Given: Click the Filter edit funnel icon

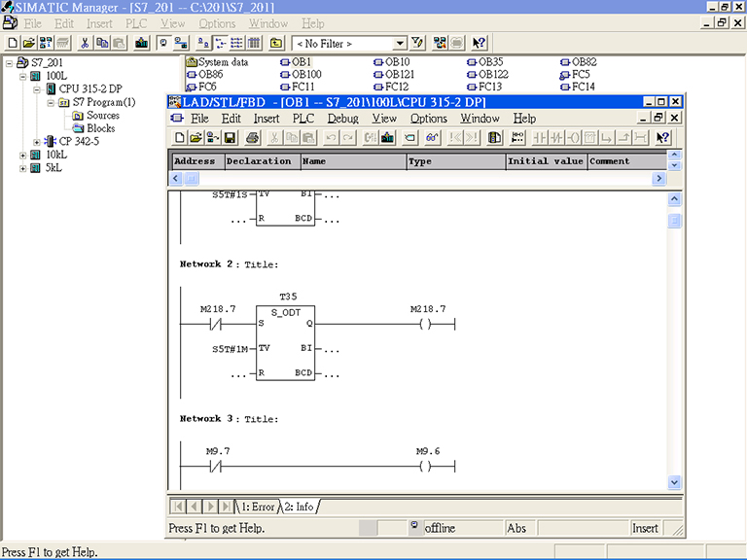Looking at the screenshot, I should click(417, 44).
